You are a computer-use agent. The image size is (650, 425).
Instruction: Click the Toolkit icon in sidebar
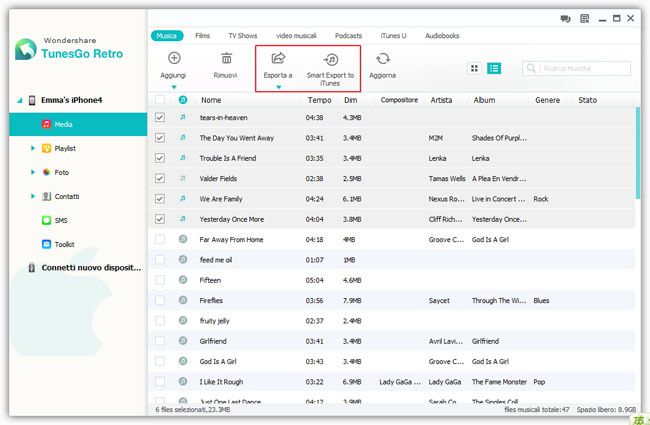click(46, 244)
